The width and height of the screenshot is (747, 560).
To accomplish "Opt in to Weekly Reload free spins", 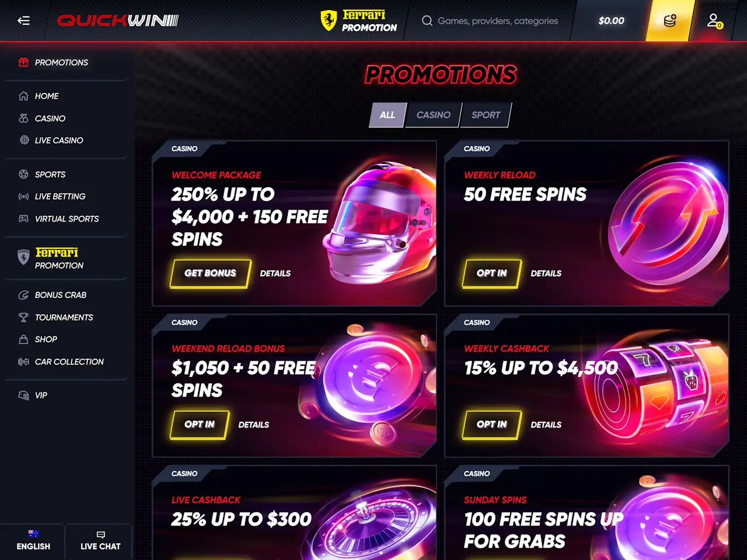I will [491, 273].
